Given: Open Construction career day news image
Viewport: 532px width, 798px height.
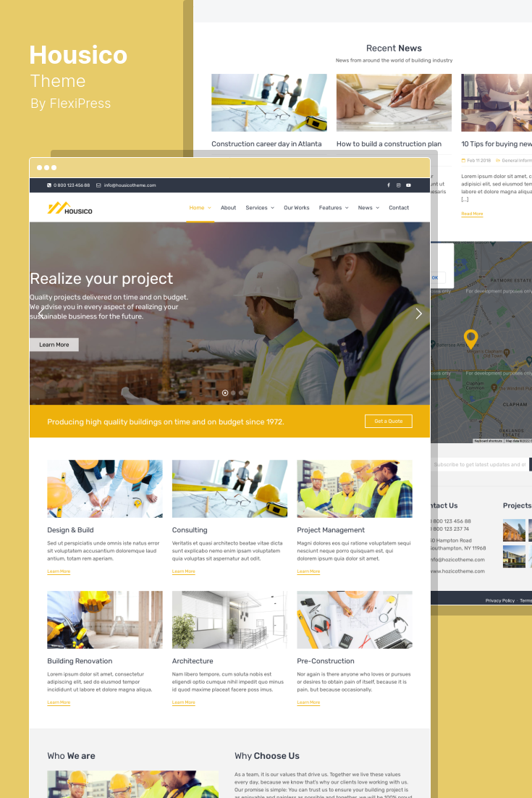Looking at the screenshot, I should point(269,103).
